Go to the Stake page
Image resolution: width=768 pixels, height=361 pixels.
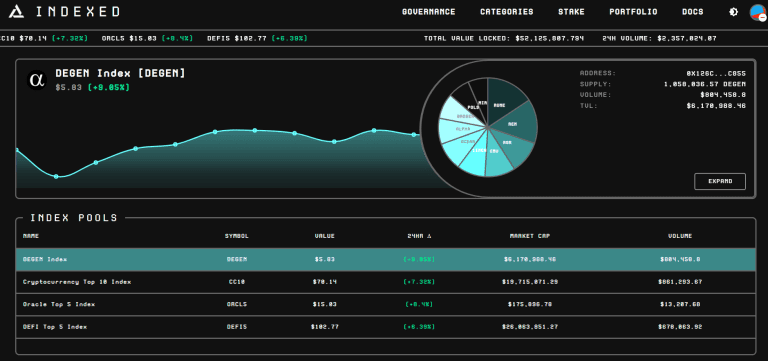click(x=571, y=12)
